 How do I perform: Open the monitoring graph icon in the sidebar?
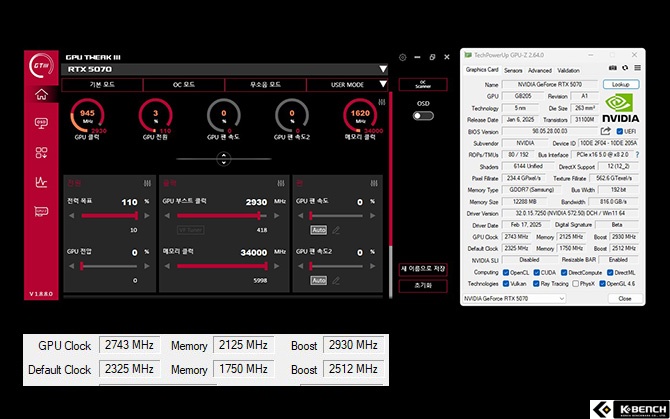pyautogui.click(x=41, y=182)
